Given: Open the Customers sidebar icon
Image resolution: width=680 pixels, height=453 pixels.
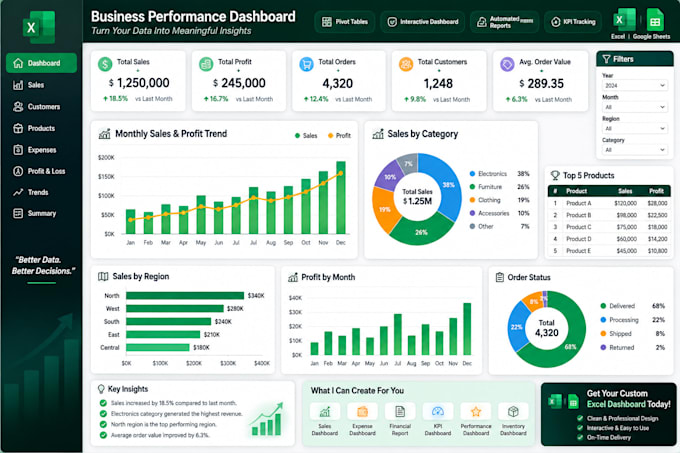Looking at the screenshot, I should tap(18, 107).
